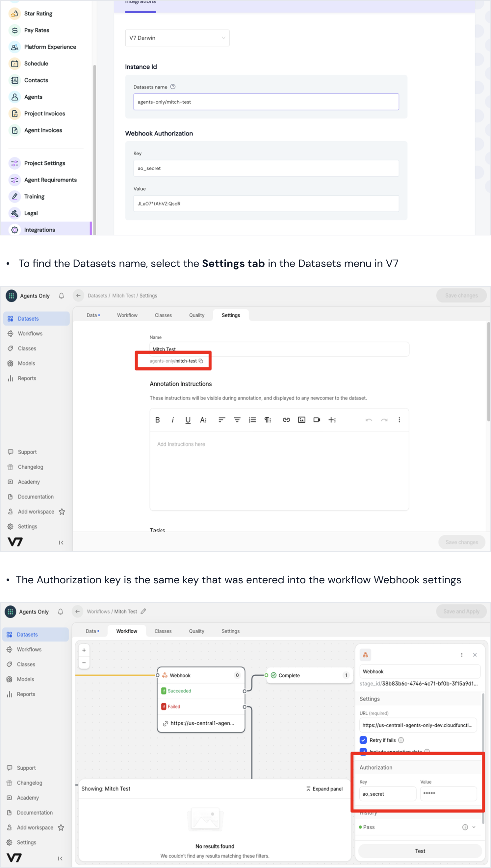Click the Webhook panel URL field

click(x=418, y=725)
